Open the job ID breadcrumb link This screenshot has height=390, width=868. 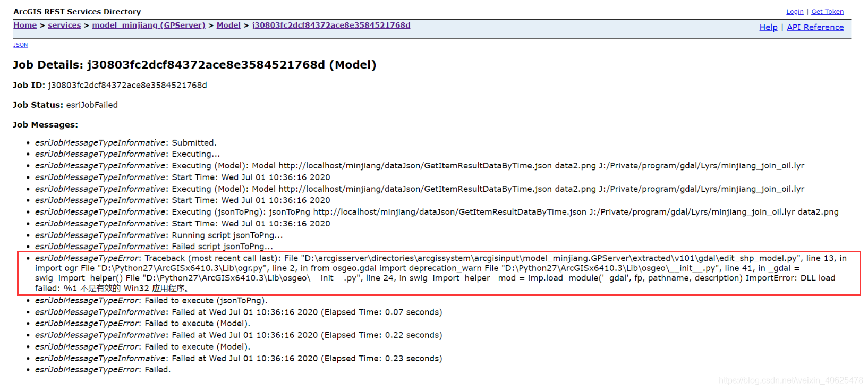coord(331,25)
